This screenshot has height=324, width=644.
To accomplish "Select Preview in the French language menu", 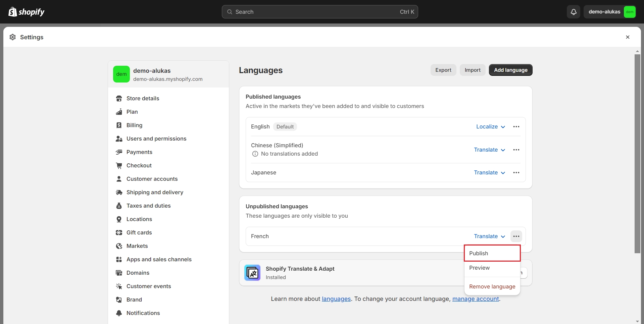I will 480,268.
